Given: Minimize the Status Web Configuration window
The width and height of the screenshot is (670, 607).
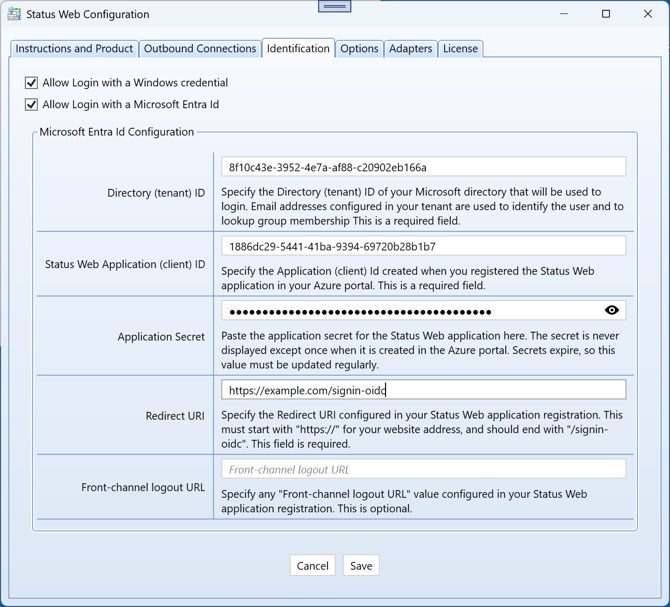Looking at the screenshot, I should tap(564, 14).
